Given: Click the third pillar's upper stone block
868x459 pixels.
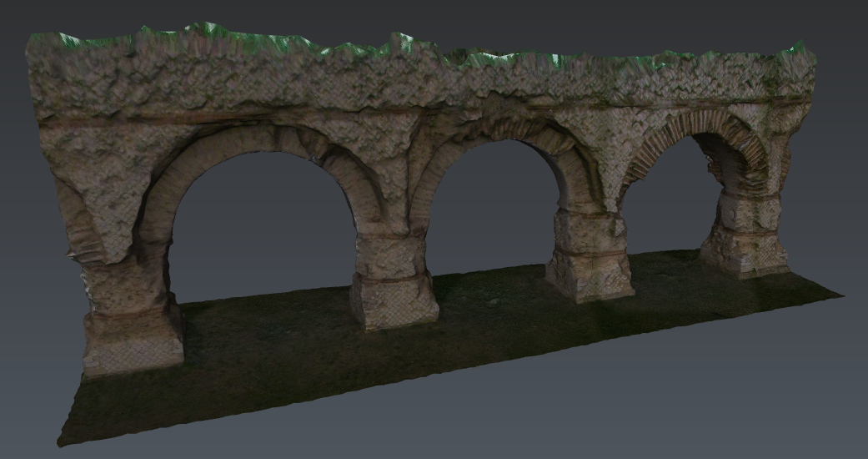Looking at the screenshot, I should pyautogui.click(x=587, y=229).
